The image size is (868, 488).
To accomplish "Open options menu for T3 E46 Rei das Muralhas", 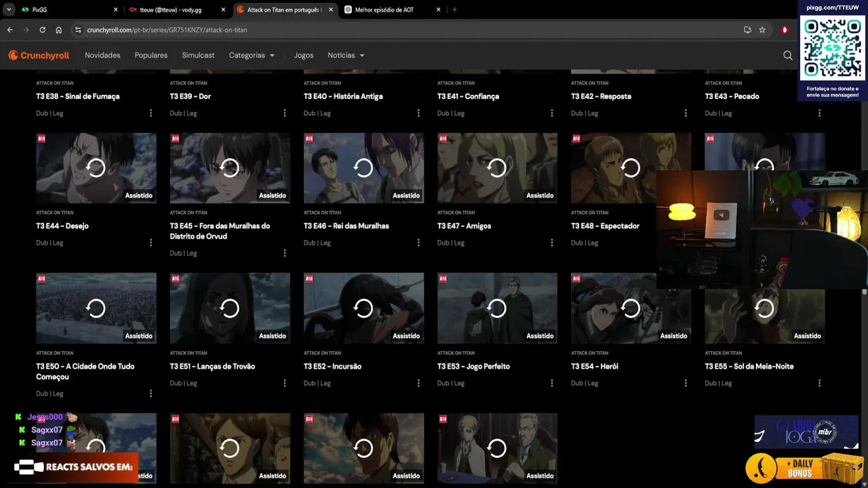I will click(418, 243).
